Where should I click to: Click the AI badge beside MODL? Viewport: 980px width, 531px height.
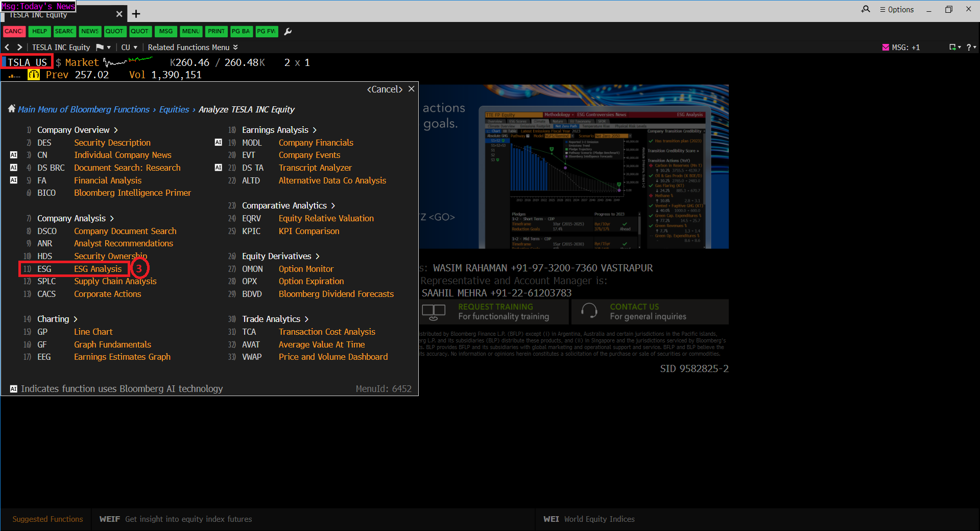219,142
